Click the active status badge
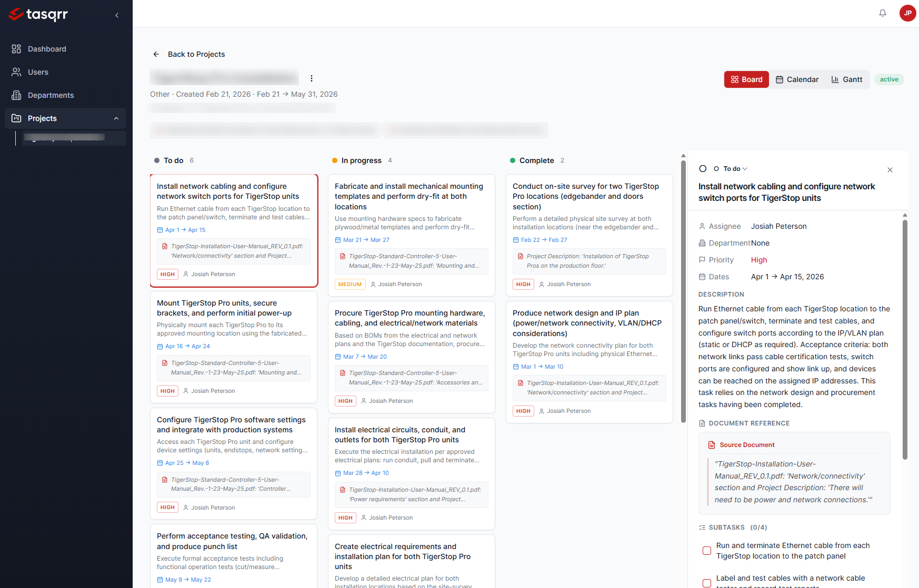Screen dimensions: 919x588 (x=889, y=79)
